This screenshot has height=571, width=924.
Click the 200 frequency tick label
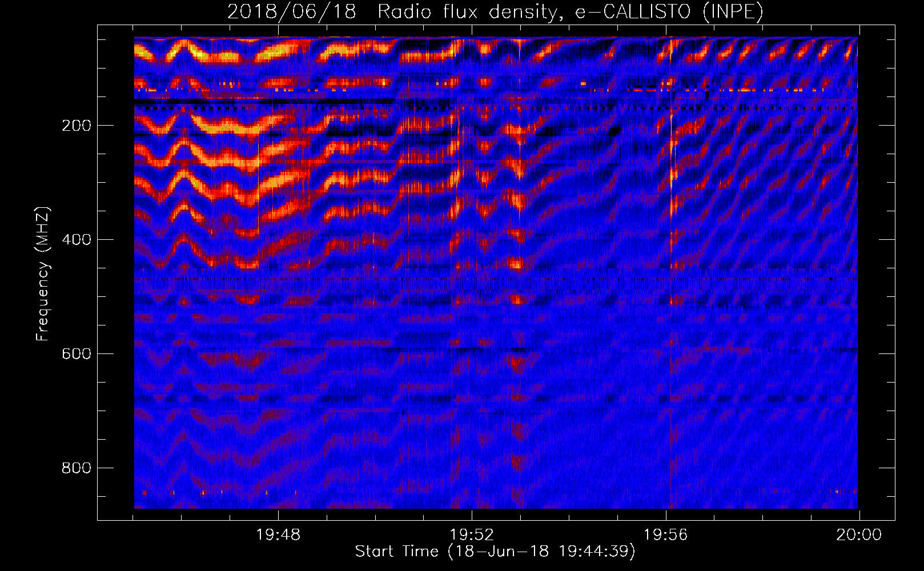click(x=77, y=126)
